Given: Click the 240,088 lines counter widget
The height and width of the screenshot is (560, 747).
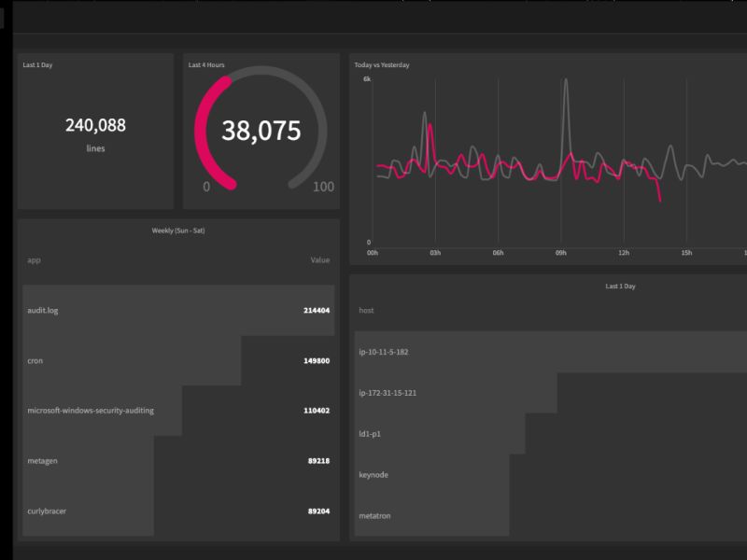Looking at the screenshot, I should coord(95,132).
